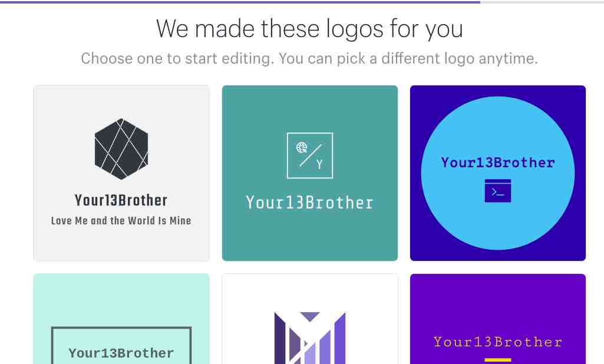Click the yellow bar under purple card text
This screenshot has width=604, height=364.
pos(498,360)
